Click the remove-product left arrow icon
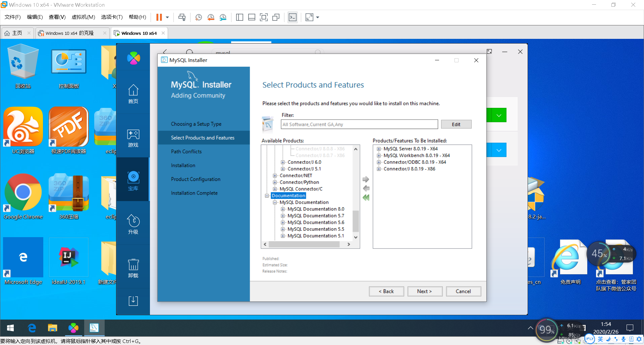The width and height of the screenshot is (644, 345). 366,188
